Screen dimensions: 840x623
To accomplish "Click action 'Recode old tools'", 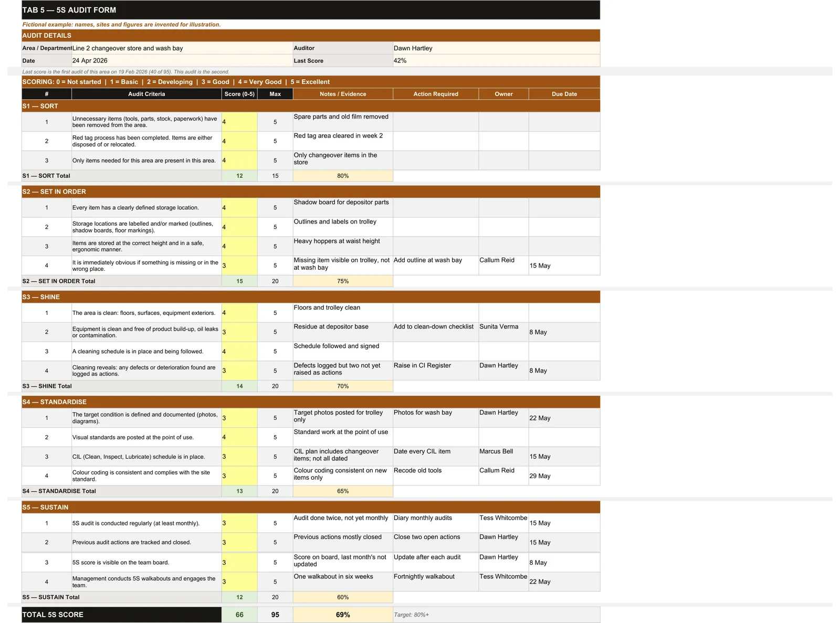I will pos(436,476).
